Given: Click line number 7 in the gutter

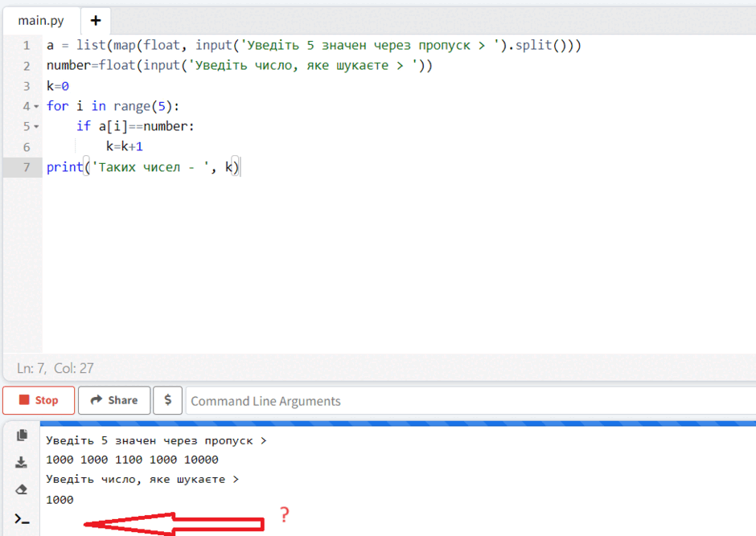Looking at the screenshot, I should click(x=27, y=167).
